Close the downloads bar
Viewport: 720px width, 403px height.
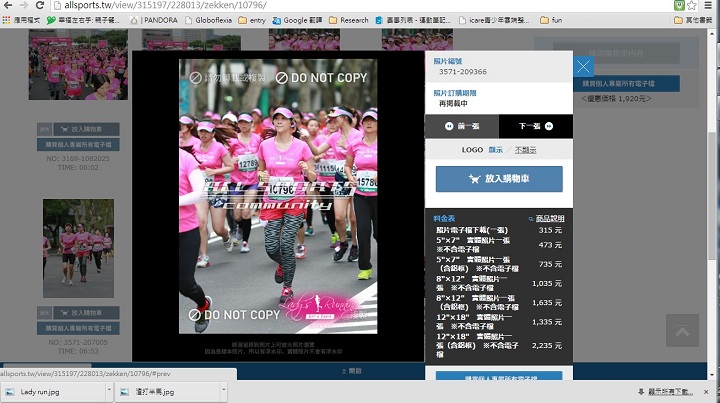coord(706,392)
